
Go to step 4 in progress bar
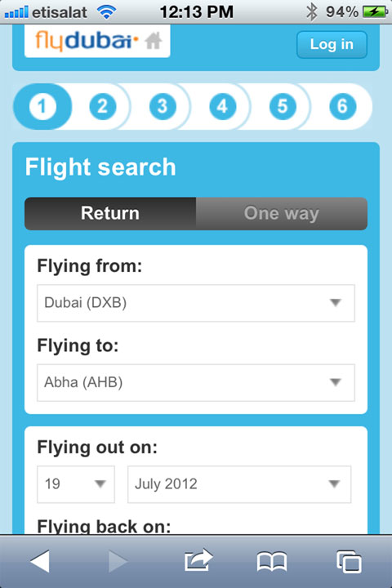(x=222, y=106)
